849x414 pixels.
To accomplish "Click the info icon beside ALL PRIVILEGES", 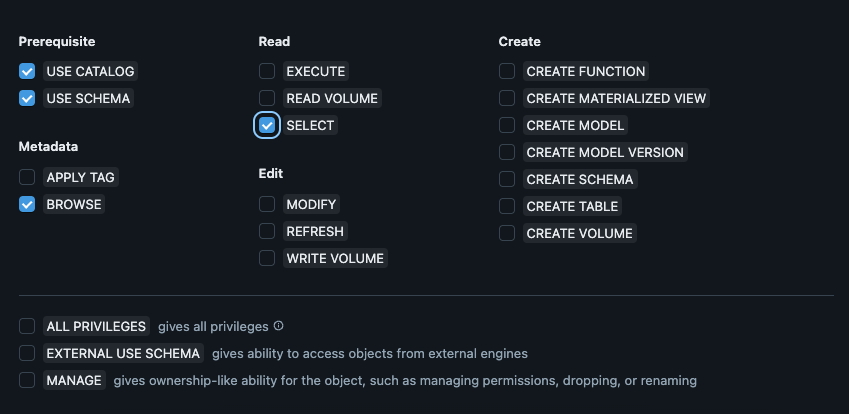I will pyautogui.click(x=279, y=326).
